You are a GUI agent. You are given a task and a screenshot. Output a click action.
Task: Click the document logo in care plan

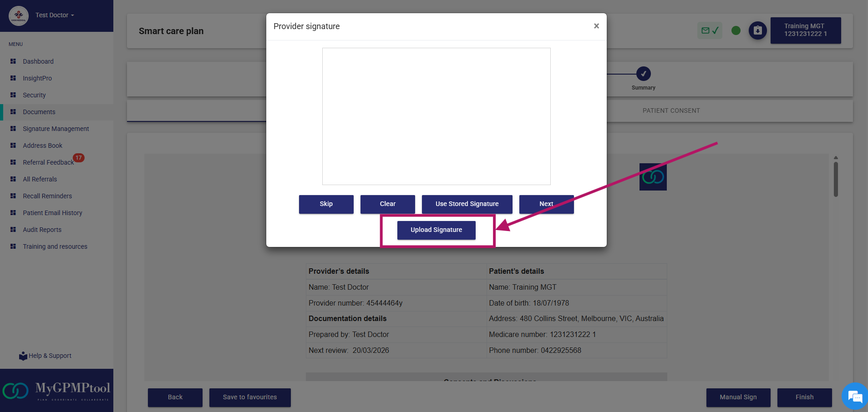[653, 177]
